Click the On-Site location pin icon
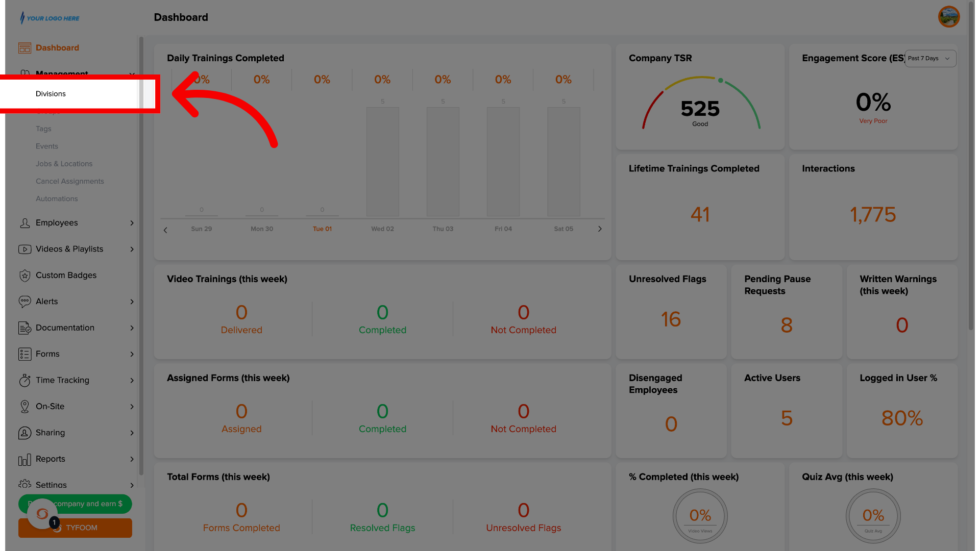 [x=24, y=407]
